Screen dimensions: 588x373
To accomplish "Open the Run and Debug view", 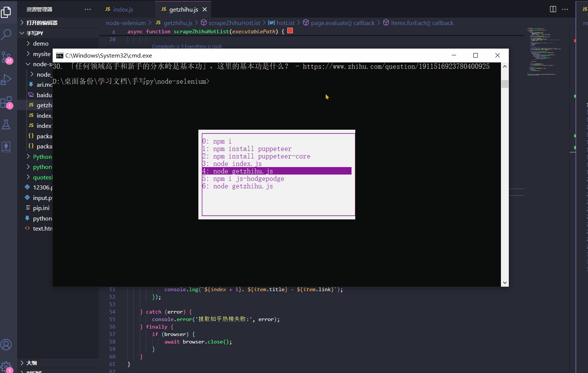I will point(6,80).
